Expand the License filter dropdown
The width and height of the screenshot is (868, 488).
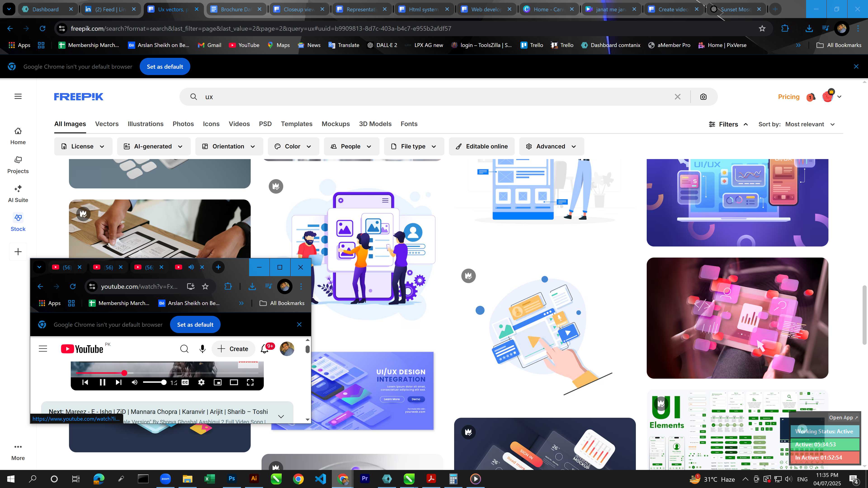pos(83,146)
